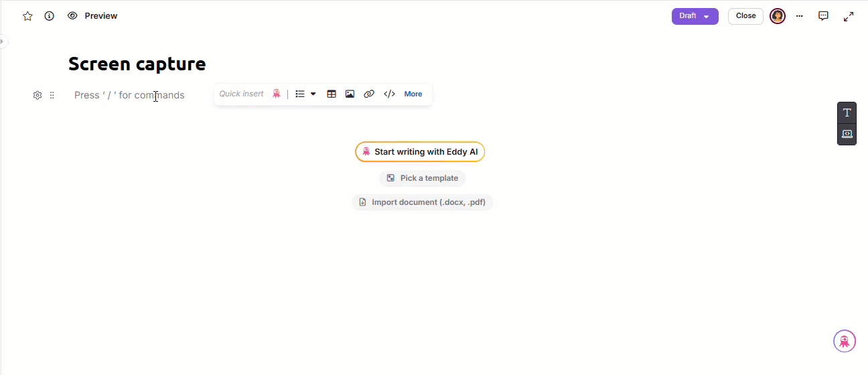Screen dimensions: 868x375
Task: Open the text formatting T panel
Action: click(847, 112)
